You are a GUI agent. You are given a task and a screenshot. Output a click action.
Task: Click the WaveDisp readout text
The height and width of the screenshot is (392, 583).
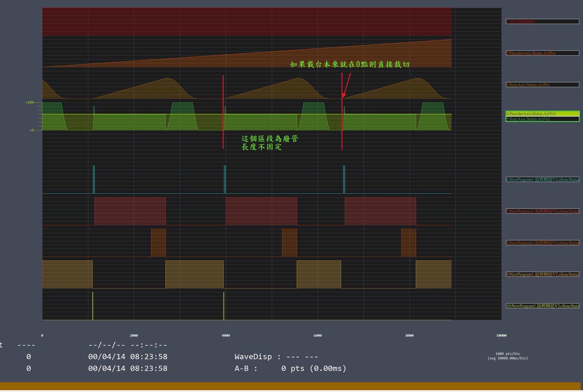tap(277, 357)
